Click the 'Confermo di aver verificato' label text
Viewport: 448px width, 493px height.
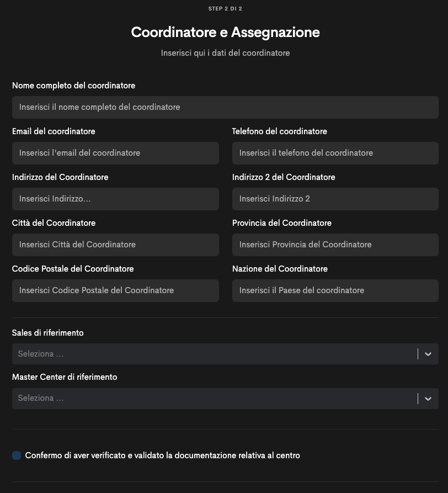(162, 455)
